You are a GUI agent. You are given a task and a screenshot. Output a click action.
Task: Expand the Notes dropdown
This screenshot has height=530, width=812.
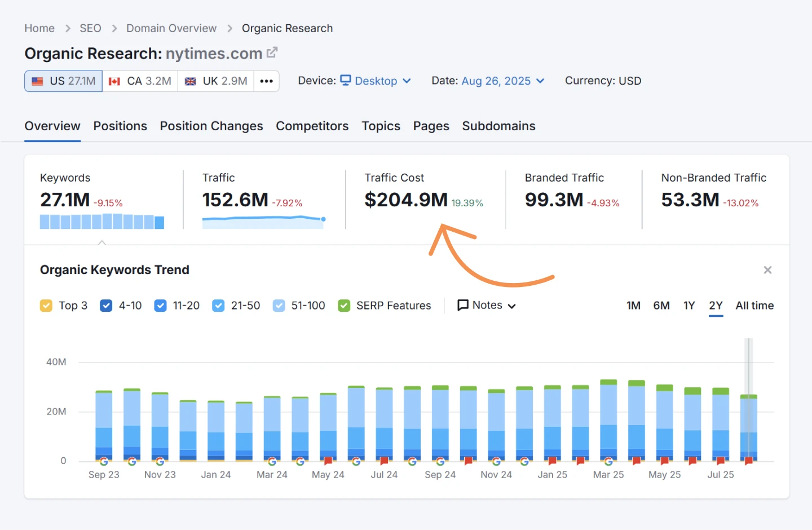click(x=487, y=305)
